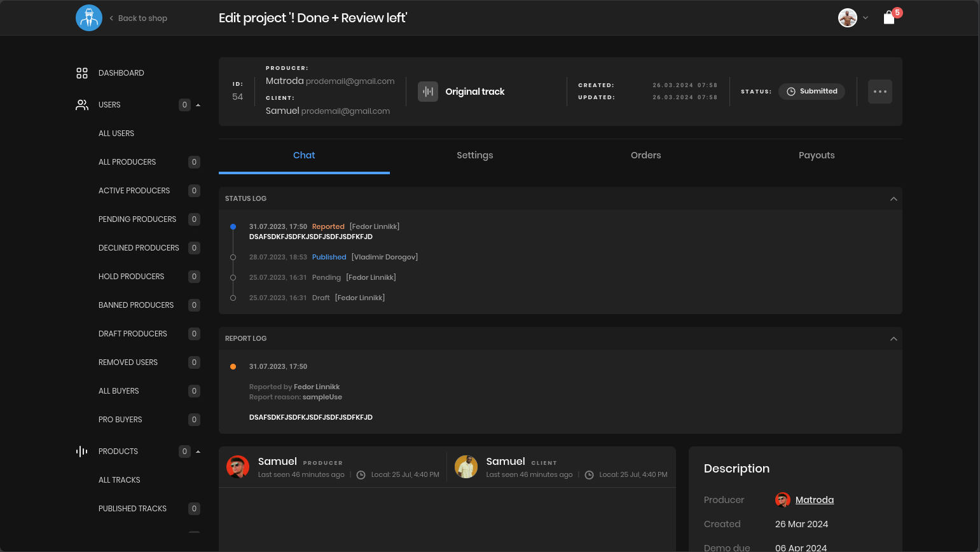This screenshot has height=552, width=980.
Task: Collapse the Products sidebar group
Action: pyautogui.click(x=198, y=452)
